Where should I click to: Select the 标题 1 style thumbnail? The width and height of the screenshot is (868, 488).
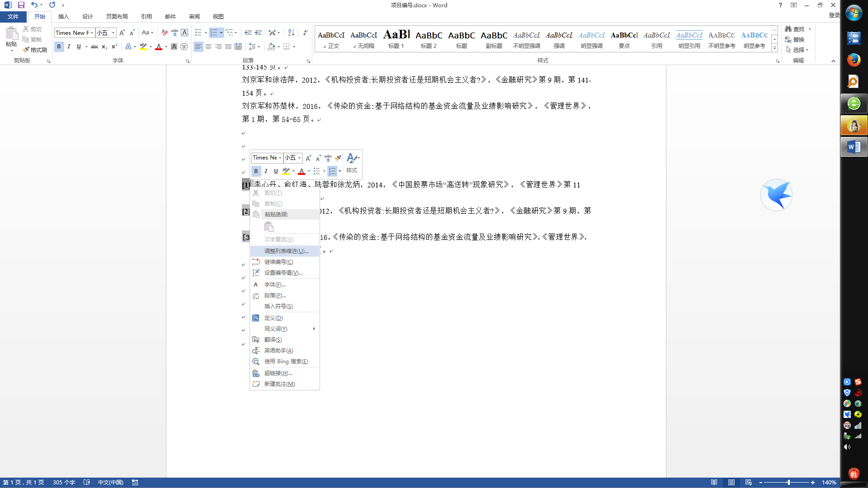[x=396, y=39]
